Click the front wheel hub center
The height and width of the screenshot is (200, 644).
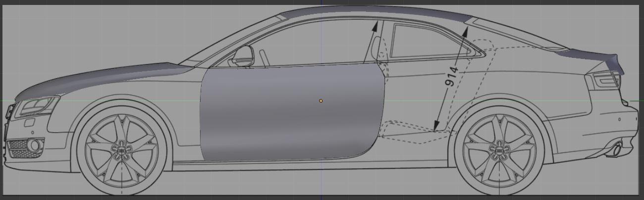[x=122, y=150]
